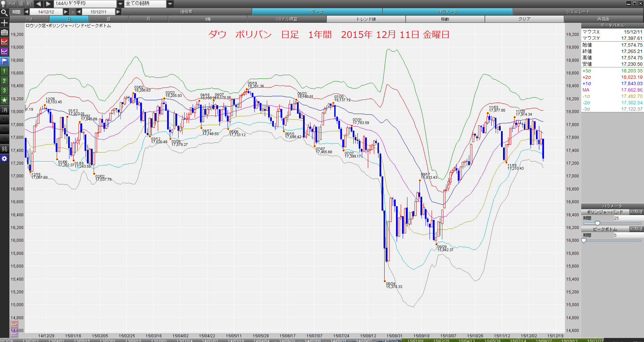
Task: Click the end date field 15/12/11
Action: (98, 12)
